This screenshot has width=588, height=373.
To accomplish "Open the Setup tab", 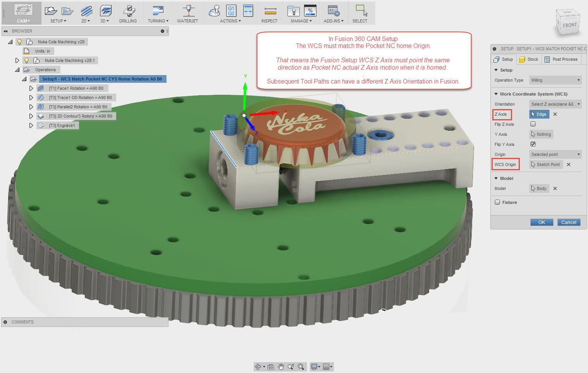I will pos(504,59).
